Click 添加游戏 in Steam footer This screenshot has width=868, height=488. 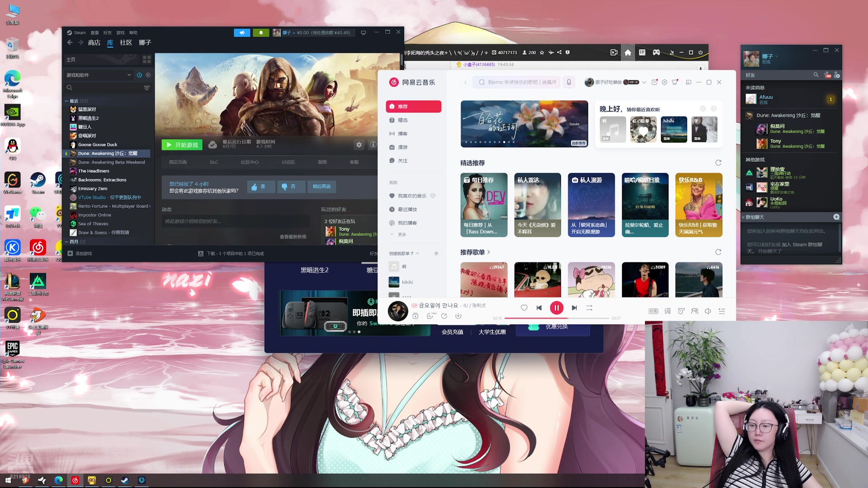click(x=80, y=253)
